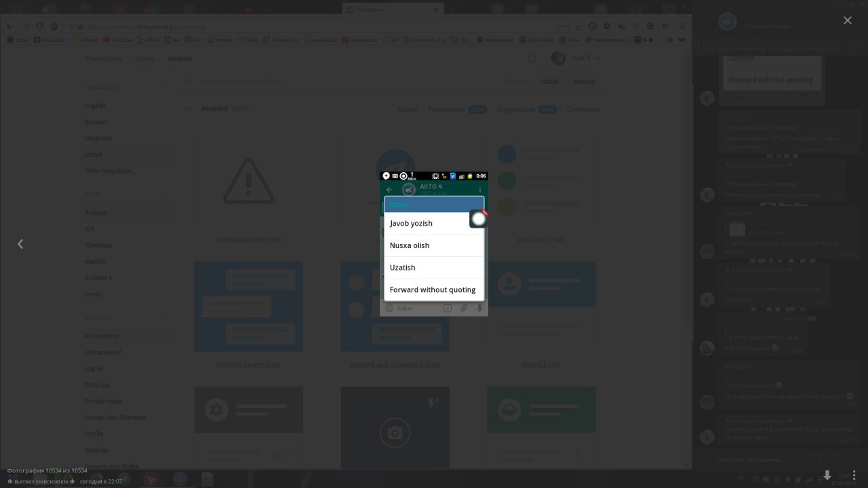Select Emoji in apps sidebar

click(92, 294)
